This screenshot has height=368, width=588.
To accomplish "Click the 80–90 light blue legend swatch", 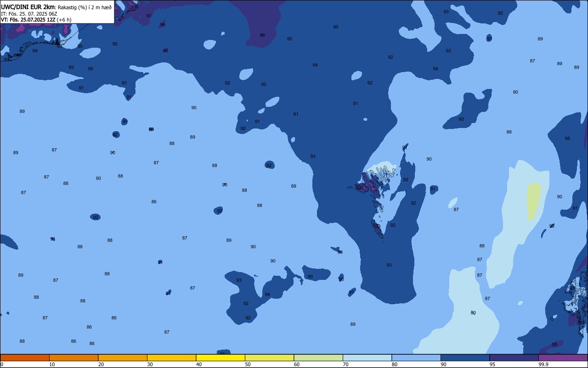I will click(x=416, y=357).
